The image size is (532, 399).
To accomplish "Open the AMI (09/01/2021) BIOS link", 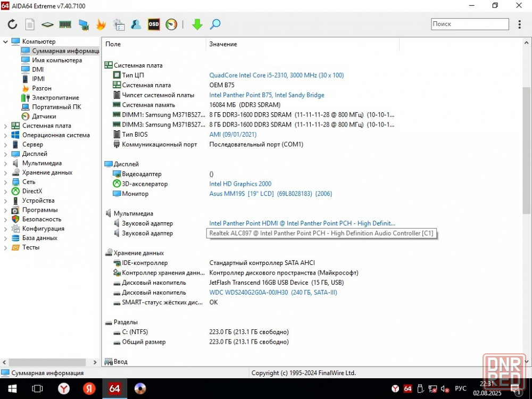I will pos(233,135).
